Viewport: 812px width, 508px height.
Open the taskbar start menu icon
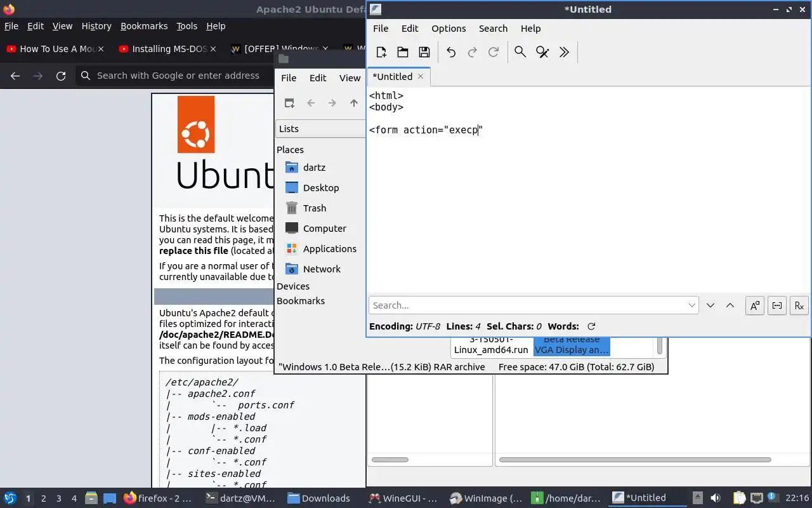coord(10,498)
